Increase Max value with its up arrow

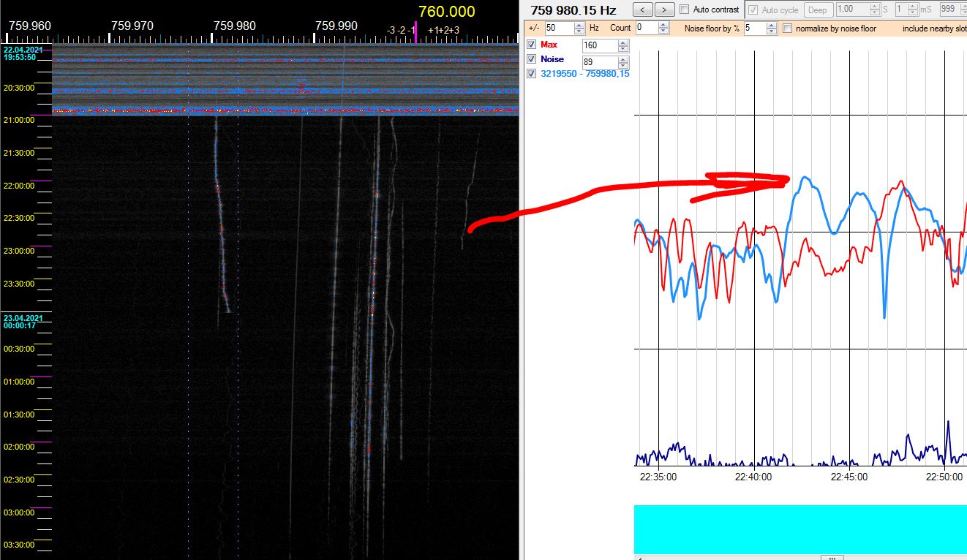[x=623, y=42]
